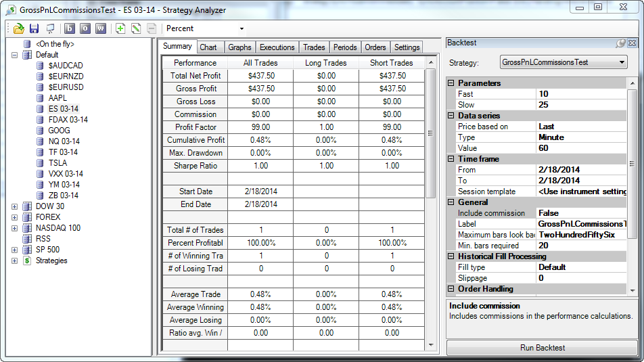Click the Strategy Analyzer title bar app icon
Viewport: 644px width, 362px height.
(11, 10)
